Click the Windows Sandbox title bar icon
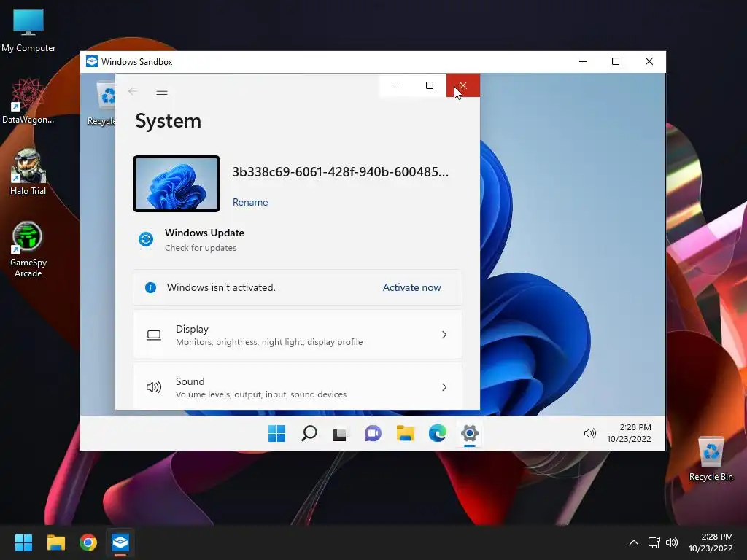Screen dimensions: 747x560 coord(92,61)
